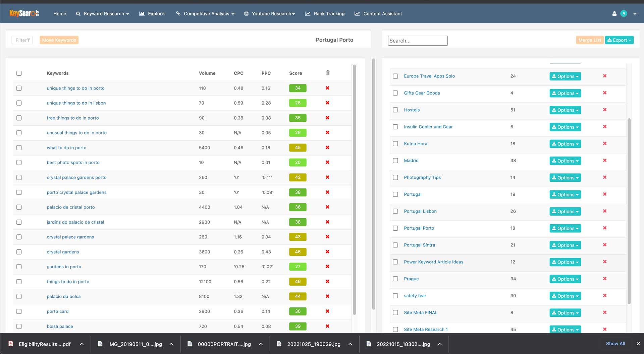Click the yellow score badge 45

(x=298, y=147)
